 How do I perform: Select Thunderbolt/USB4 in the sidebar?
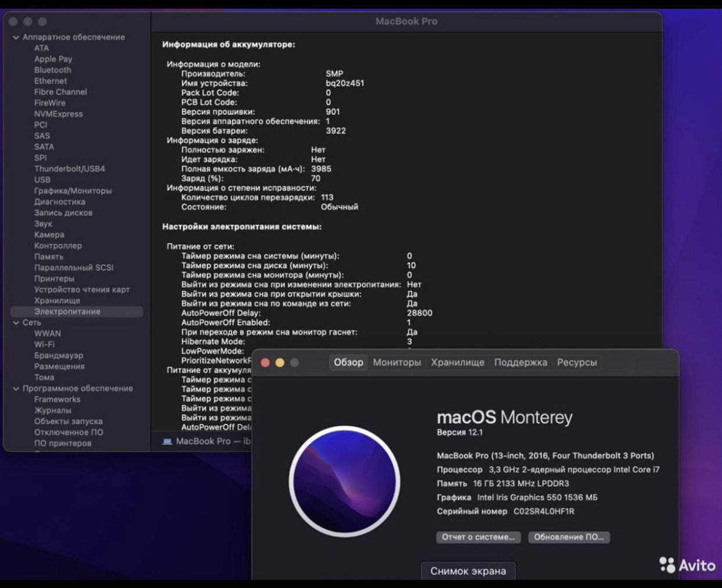pyautogui.click(x=69, y=169)
